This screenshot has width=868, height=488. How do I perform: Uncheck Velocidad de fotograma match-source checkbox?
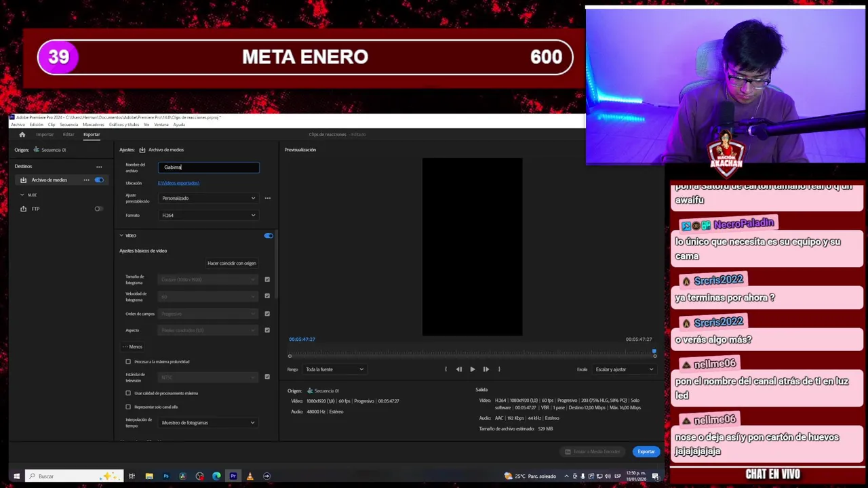click(267, 296)
